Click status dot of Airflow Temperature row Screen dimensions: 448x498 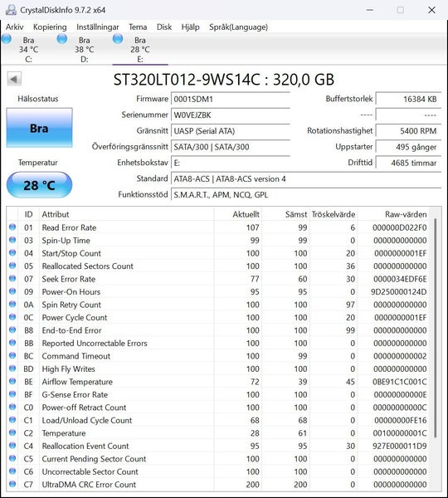tap(12, 381)
